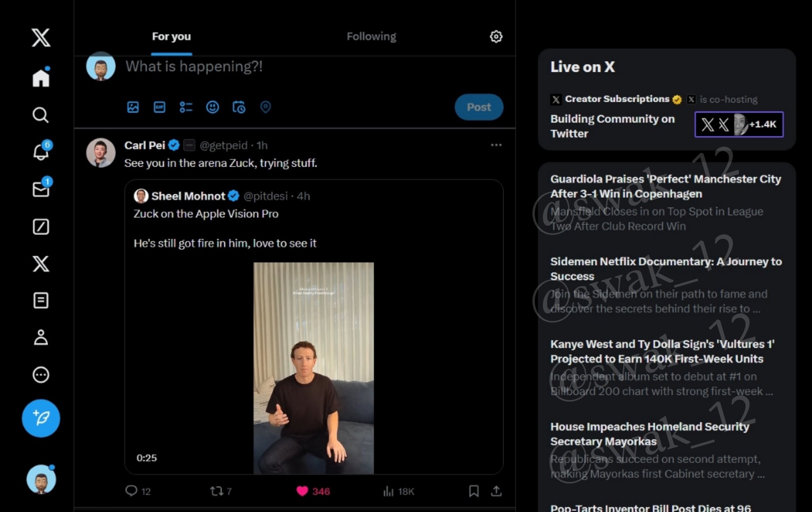
Task: Add a poll in composer
Action: pos(186,107)
